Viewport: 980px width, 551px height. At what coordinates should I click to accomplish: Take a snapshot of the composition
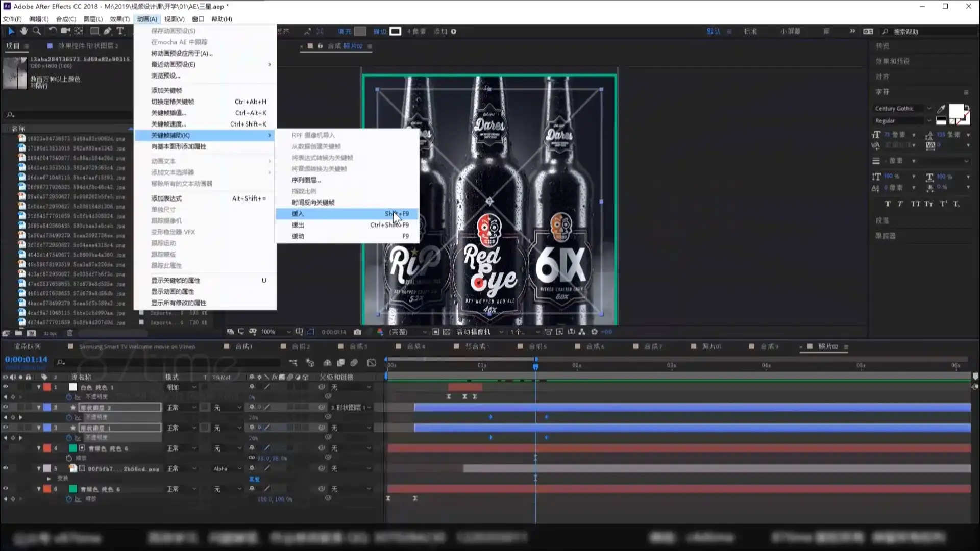357,332
